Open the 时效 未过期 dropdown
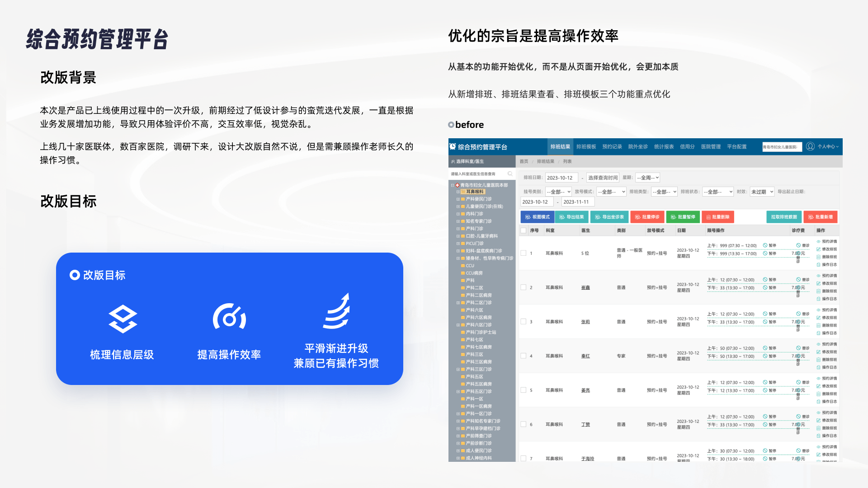 [x=762, y=192]
